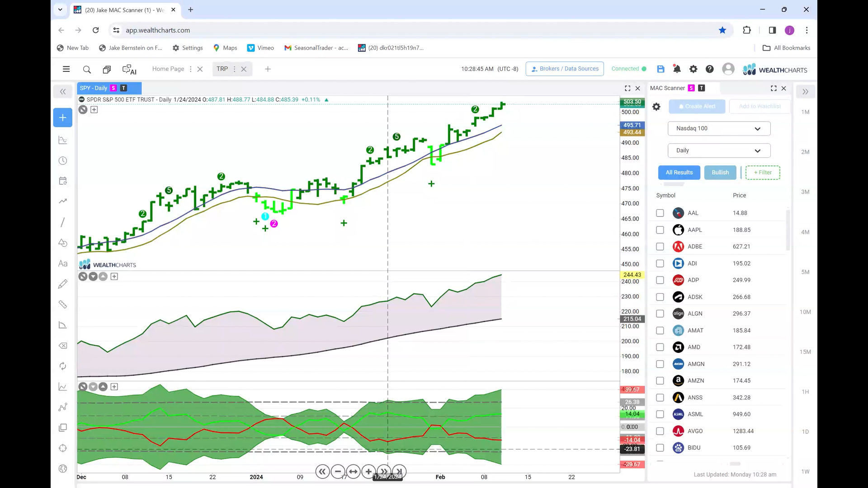Screen dimensions: 868x488
Task: Click the Bullish filter button
Action: point(720,173)
